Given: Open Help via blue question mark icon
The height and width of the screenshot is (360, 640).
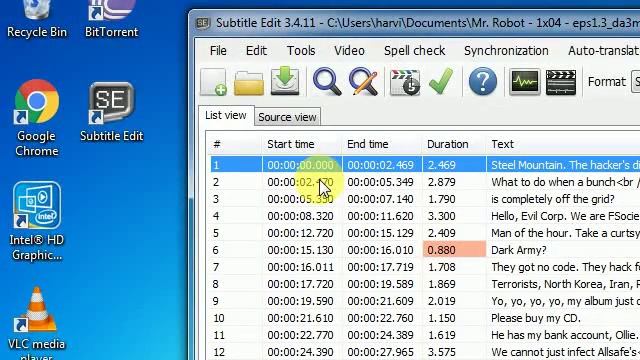Looking at the screenshot, I should (x=483, y=82).
